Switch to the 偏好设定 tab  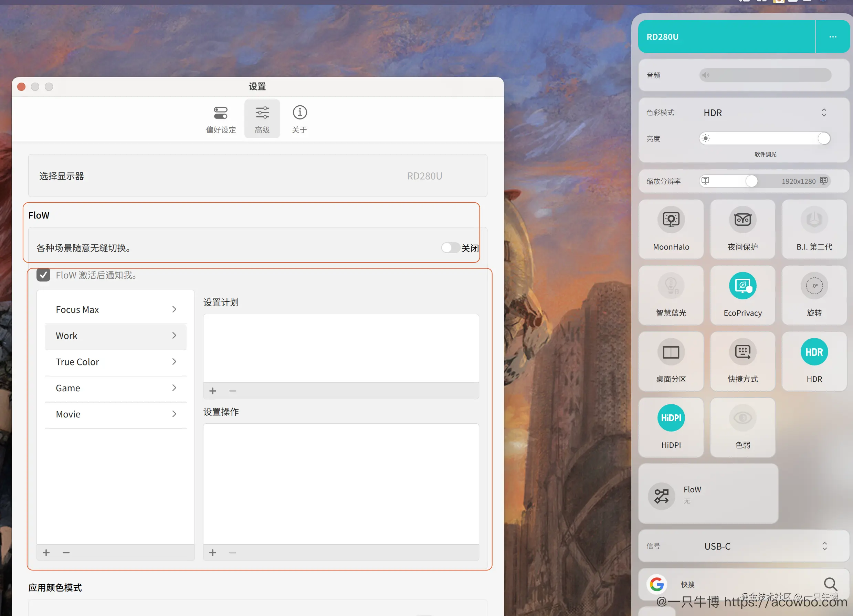tap(221, 119)
